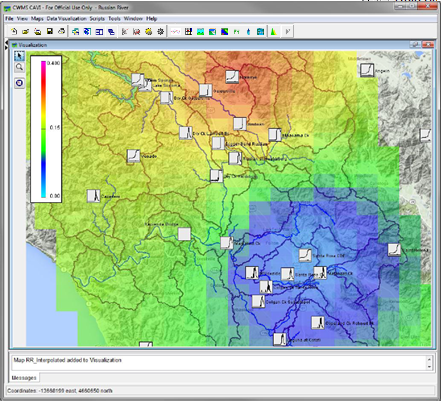This screenshot has width=441, height=401.
Task: Click the red scatter chart toolbar icon
Action: (x=136, y=32)
